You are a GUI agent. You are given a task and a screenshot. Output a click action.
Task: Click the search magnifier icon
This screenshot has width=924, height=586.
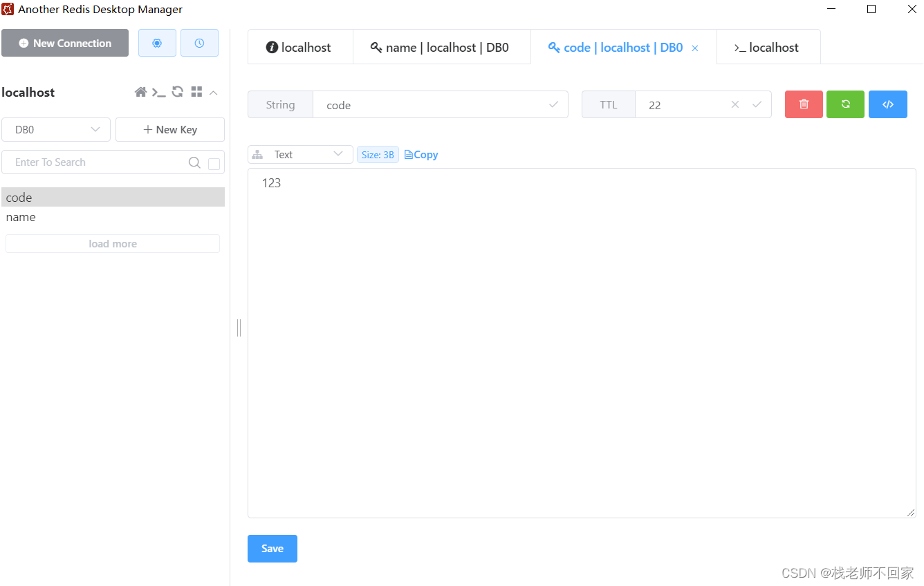point(194,162)
